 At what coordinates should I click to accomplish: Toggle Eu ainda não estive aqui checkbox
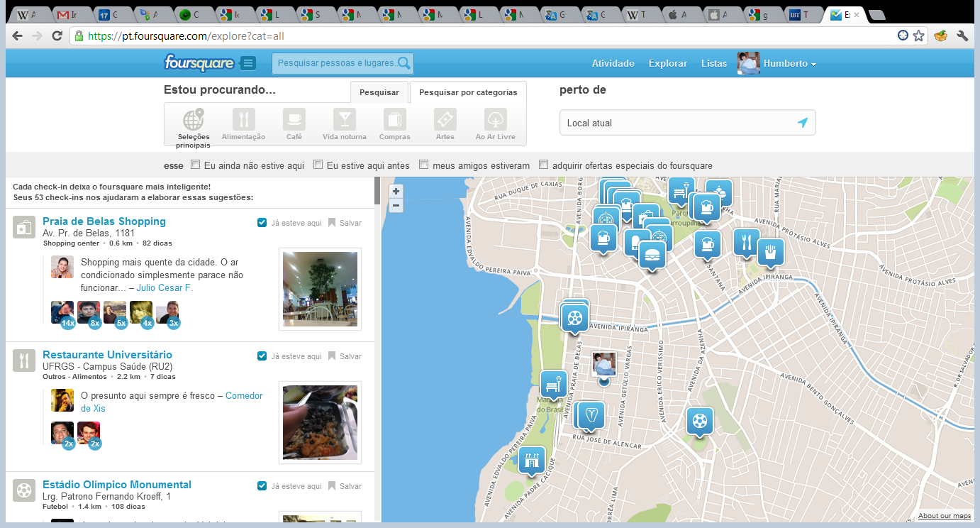pyautogui.click(x=196, y=165)
